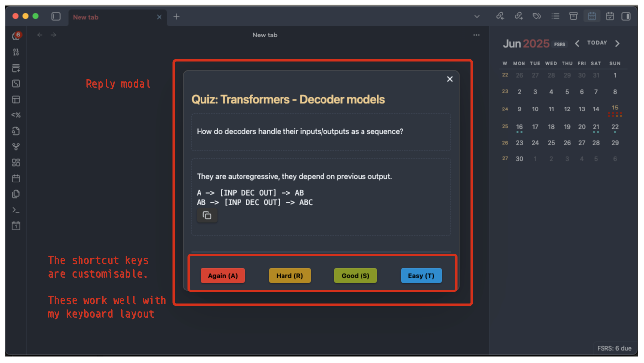Copy the code block in answer

(207, 216)
